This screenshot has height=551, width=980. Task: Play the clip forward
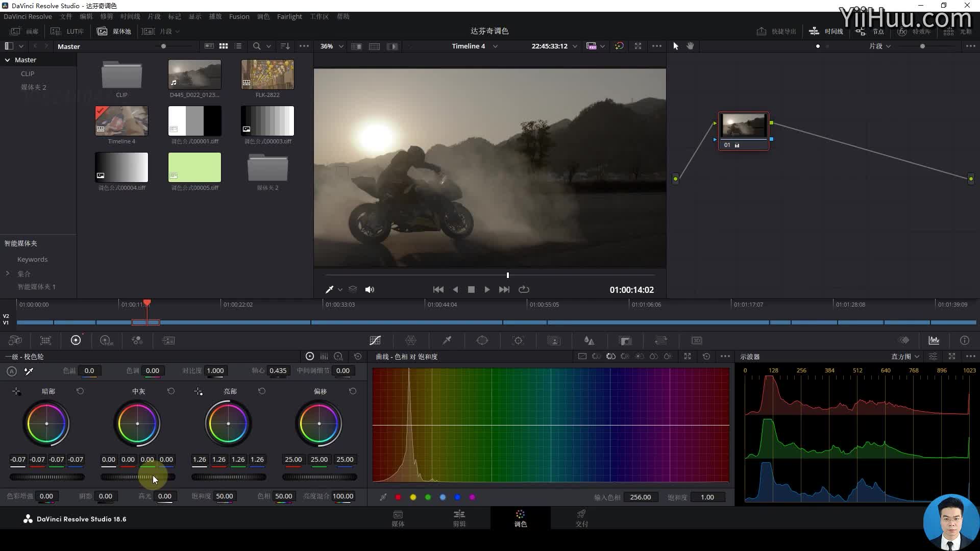[487, 289]
